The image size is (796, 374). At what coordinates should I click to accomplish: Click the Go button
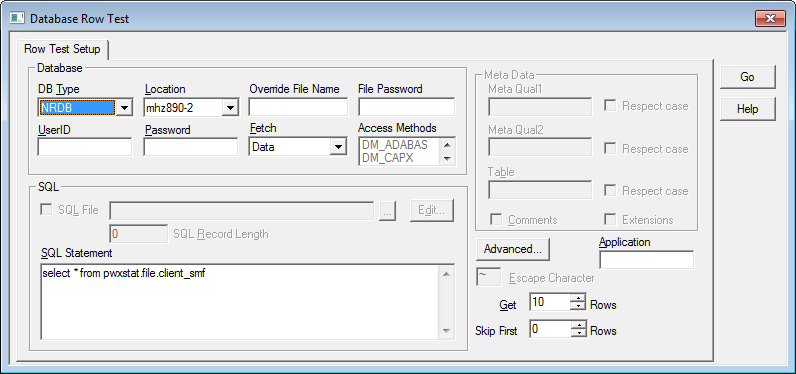click(747, 77)
